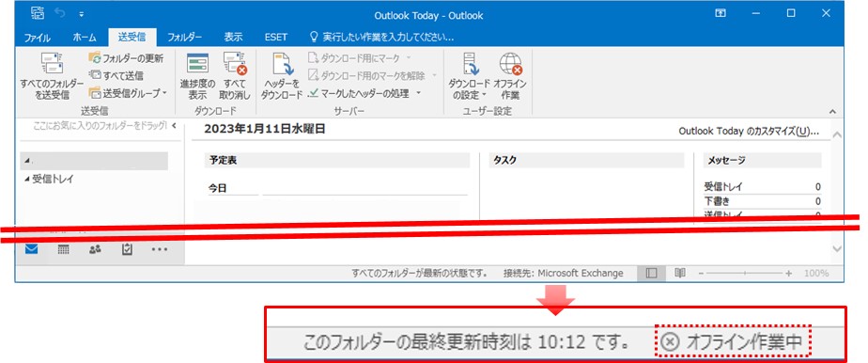Click ヘッダーをダウンロード download headers icon
868x363 pixels.
click(x=282, y=76)
